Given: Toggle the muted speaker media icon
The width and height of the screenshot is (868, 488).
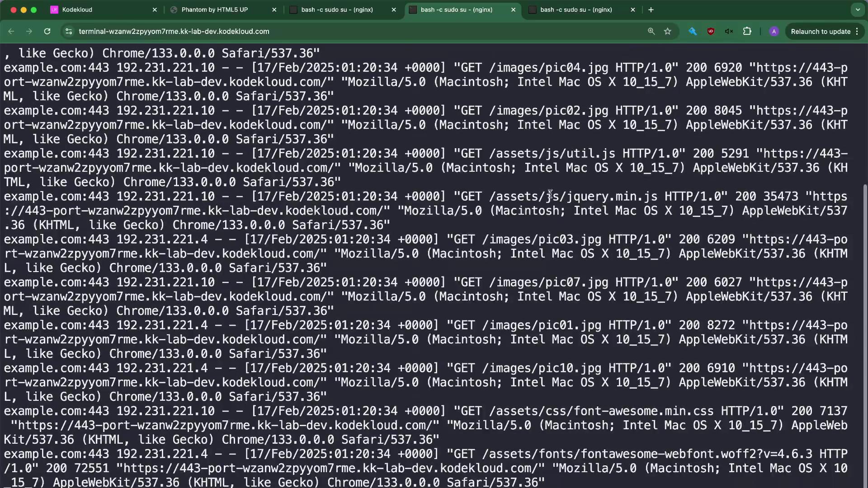Looking at the screenshot, I should [729, 31].
